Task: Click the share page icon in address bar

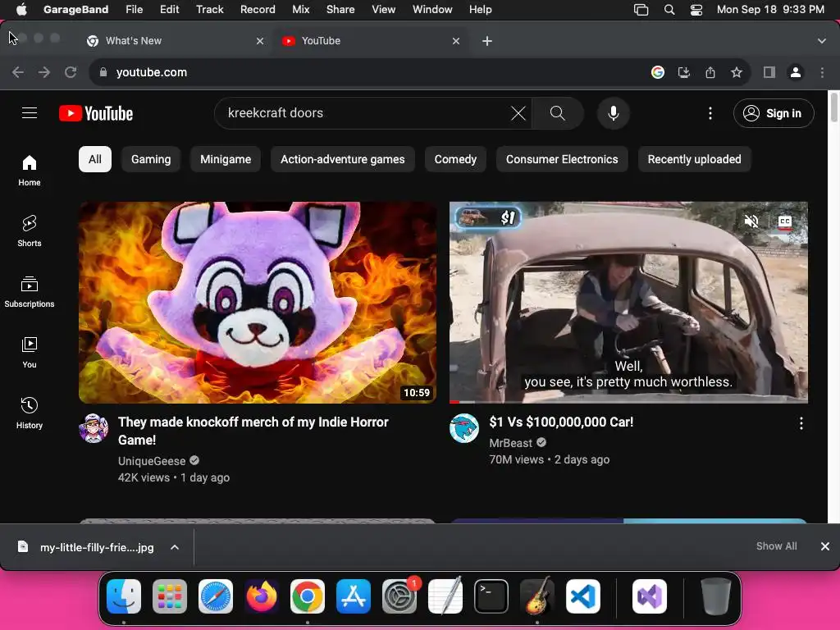Action: [x=710, y=72]
